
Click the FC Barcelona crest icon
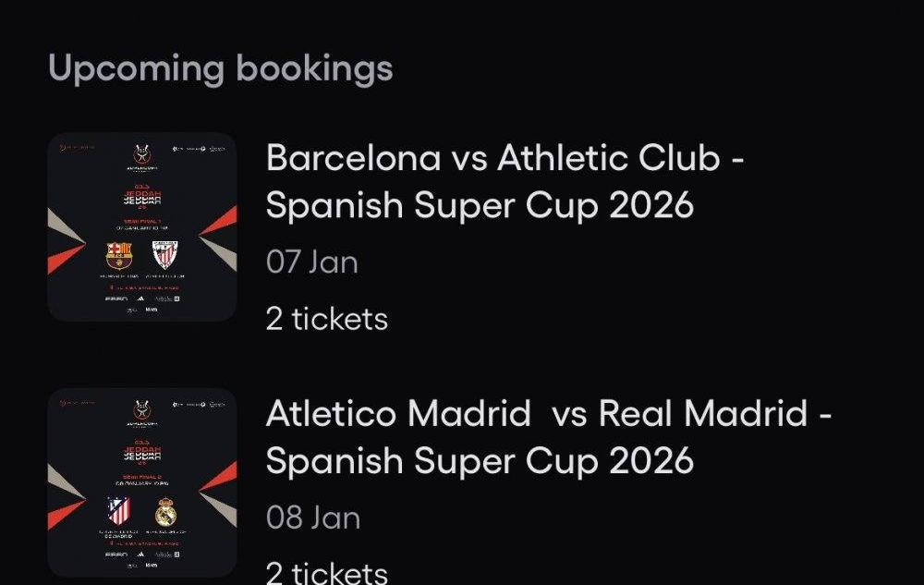coord(118,254)
